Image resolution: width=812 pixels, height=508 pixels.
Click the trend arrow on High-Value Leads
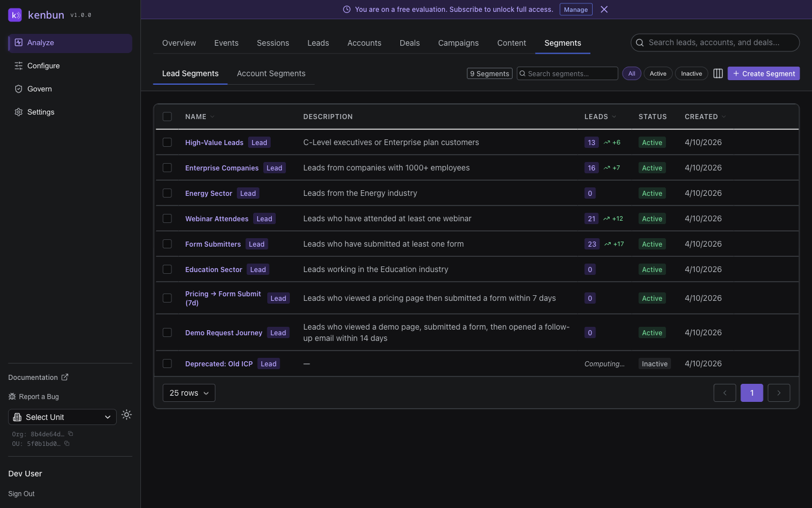click(x=607, y=143)
